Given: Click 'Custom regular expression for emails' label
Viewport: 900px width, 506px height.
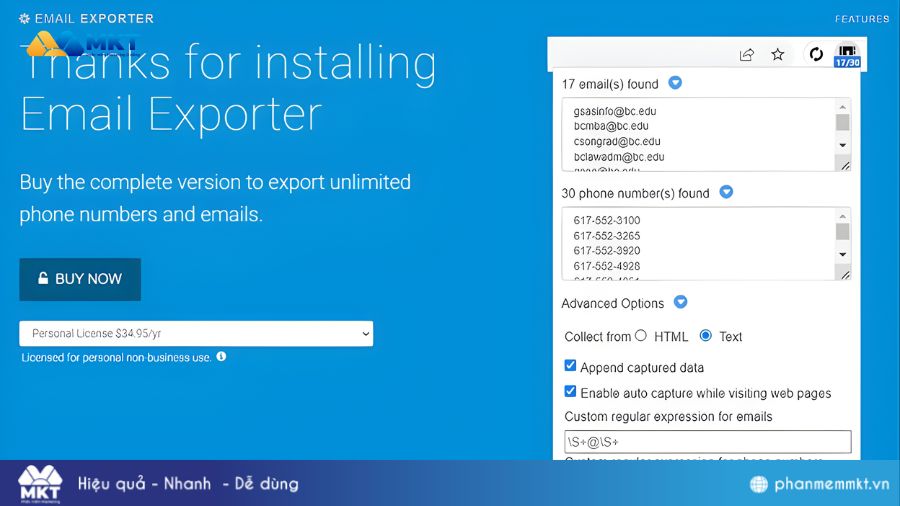Looking at the screenshot, I should 668,417.
